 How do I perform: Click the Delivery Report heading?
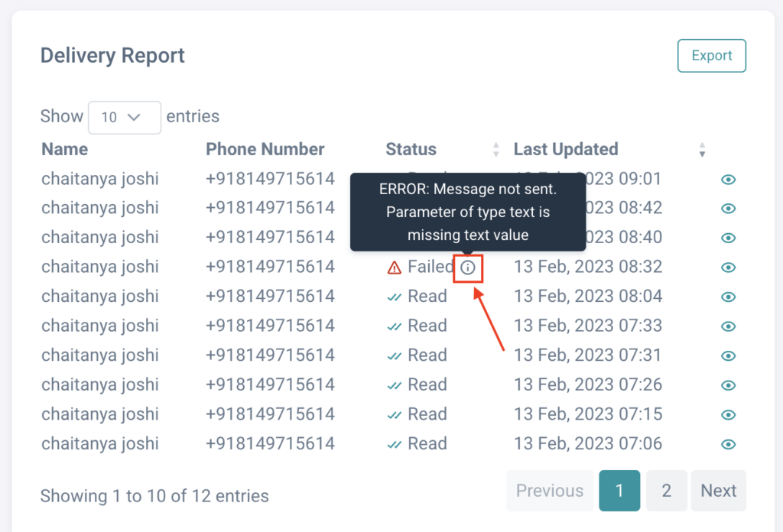(112, 55)
